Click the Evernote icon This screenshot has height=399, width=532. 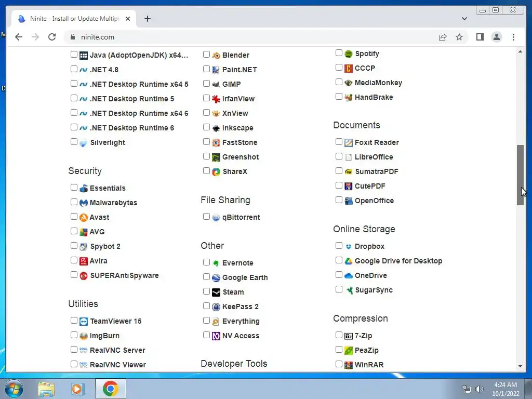point(216,263)
